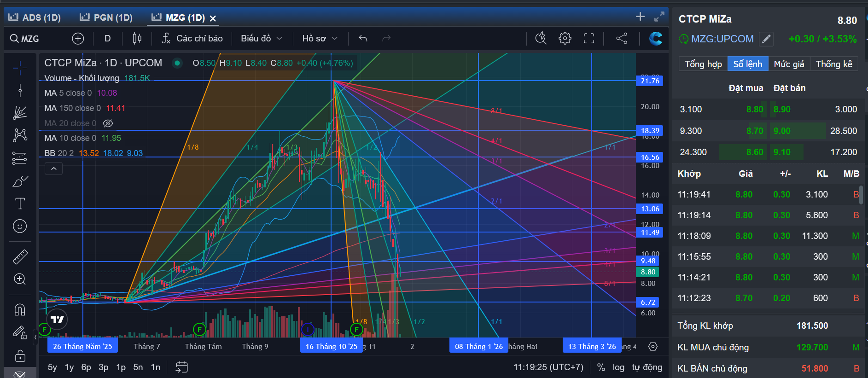Search symbol MZG
The width and height of the screenshot is (868, 378).
(x=25, y=39)
